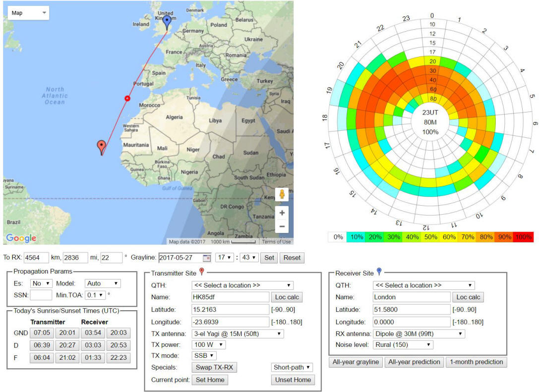The height and width of the screenshot is (392, 539).
Task: Click the All-year prediction button
Action: [x=414, y=362]
